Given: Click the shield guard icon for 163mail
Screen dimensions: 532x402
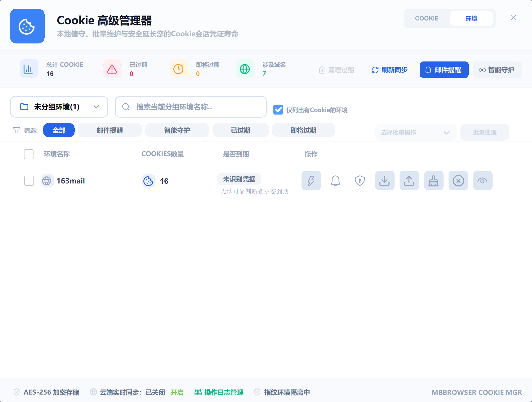Looking at the screenshot, I should [x=360, y=180].
